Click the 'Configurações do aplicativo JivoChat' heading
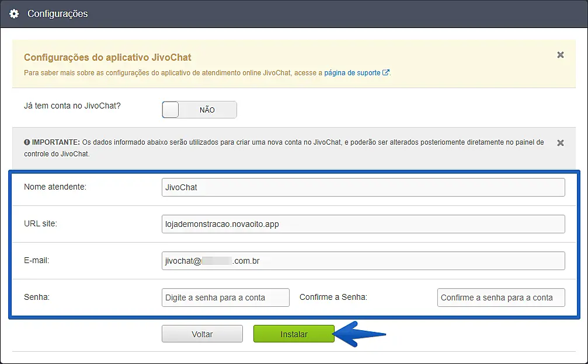This screenshot has height=364, width=588. (x=107, y=58)
